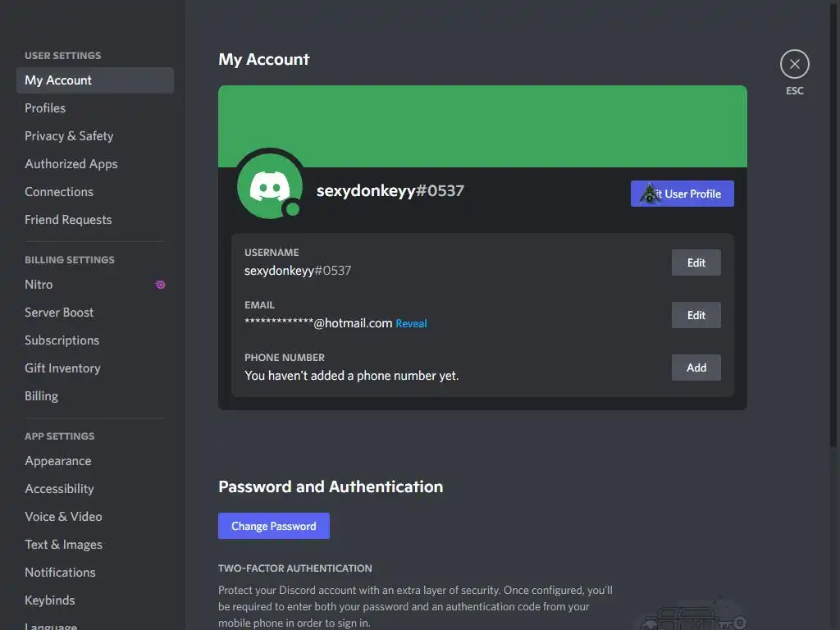840x630 pixels.
Task: Close settings with the ESC X icon
Action: coord(794,64)
